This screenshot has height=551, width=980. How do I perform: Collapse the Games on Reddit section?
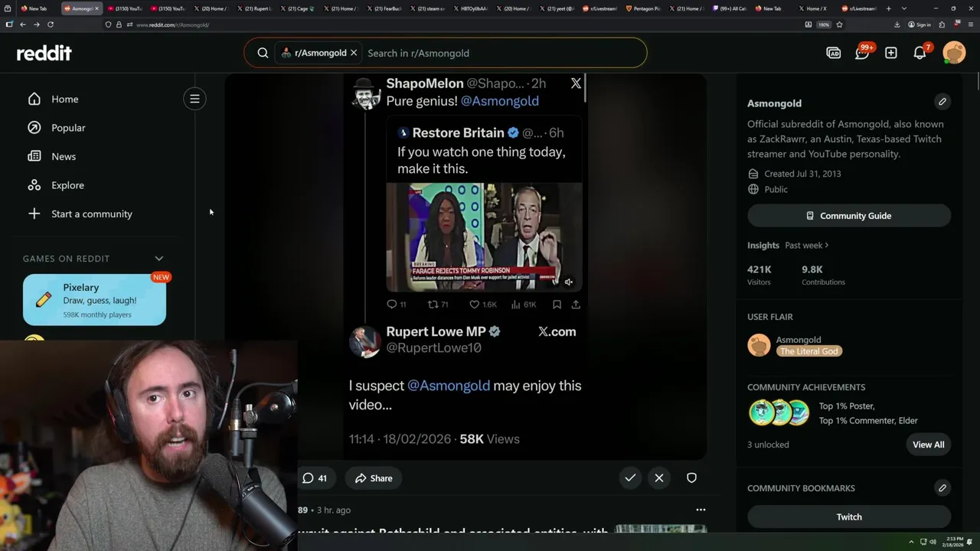click(x=159, y=259)
